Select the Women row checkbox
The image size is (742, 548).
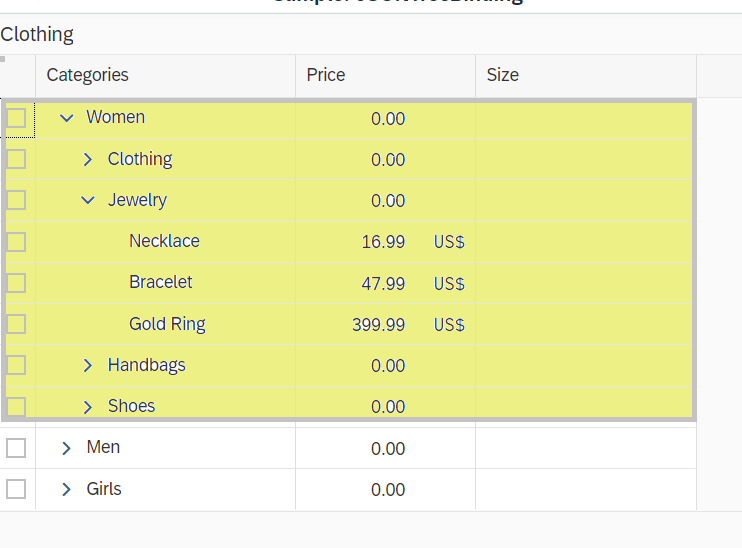[x=16, y=118]
